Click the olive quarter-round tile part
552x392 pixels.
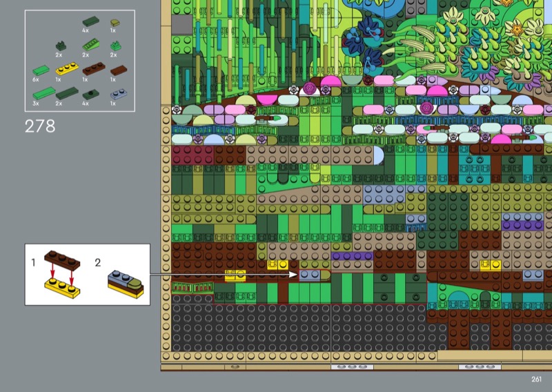point(114,22)
